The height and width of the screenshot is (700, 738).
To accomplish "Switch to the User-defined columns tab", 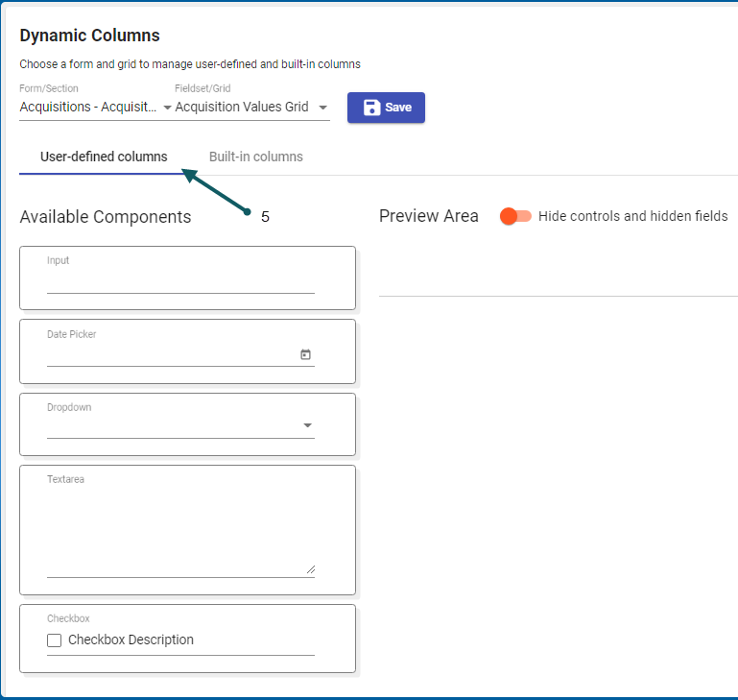I will (104, 157).
